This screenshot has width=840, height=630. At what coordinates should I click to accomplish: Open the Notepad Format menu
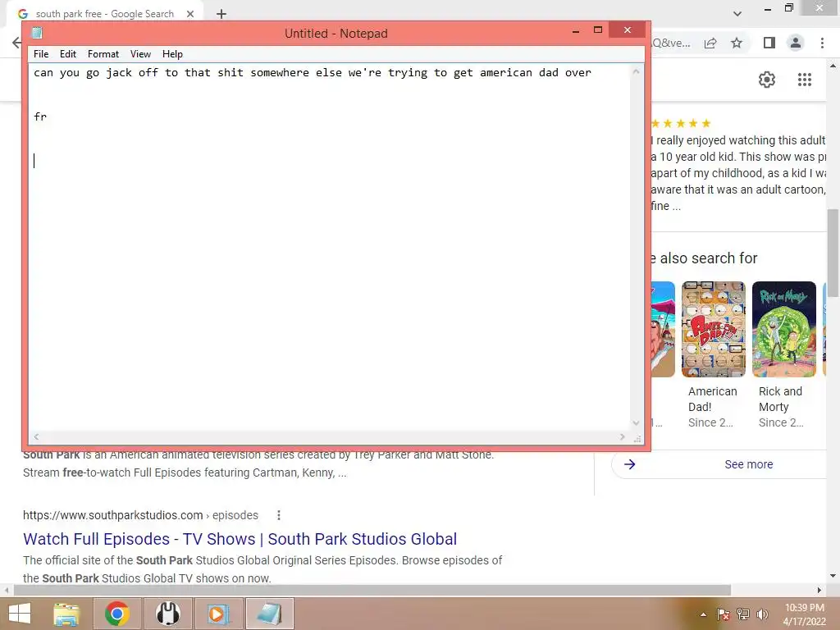click(103, 54)
